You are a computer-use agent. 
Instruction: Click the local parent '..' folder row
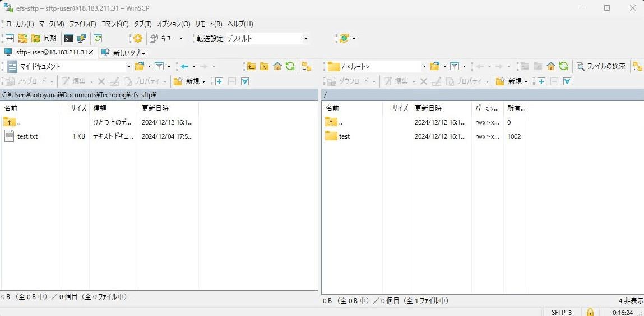pyautogui.click(x=100, y=122)
